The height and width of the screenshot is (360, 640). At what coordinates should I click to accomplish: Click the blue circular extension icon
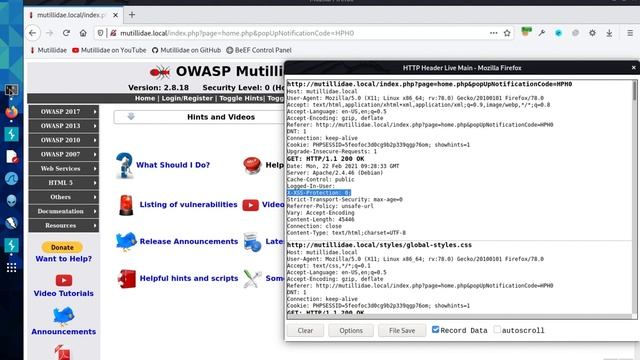[558, 33]
